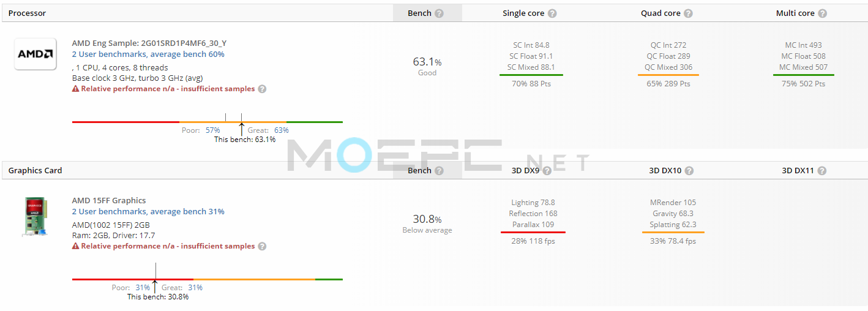The image size is (868, 311).
Task: Click the graphics card benchmark distribution bar
Action: pos(208,279)
